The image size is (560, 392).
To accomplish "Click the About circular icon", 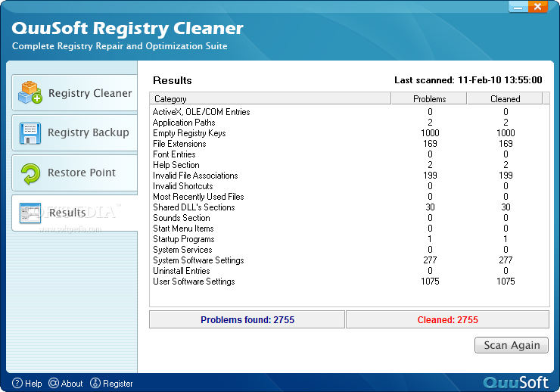I will click(x=54, y=383).
